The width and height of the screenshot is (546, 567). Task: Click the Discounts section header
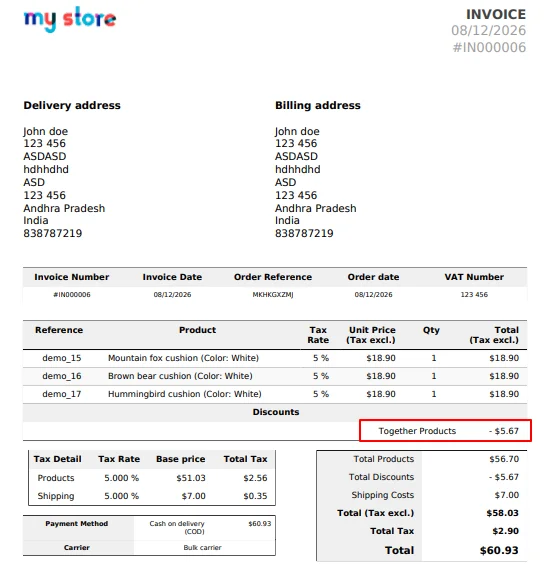tap(276, 412)
